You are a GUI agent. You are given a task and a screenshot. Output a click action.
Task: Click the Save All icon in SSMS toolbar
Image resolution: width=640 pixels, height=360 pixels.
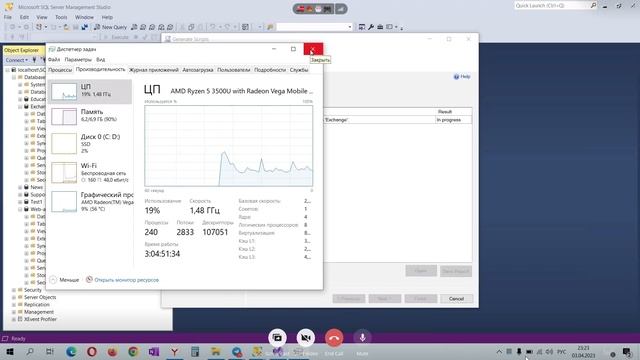[x=84, y=27]
